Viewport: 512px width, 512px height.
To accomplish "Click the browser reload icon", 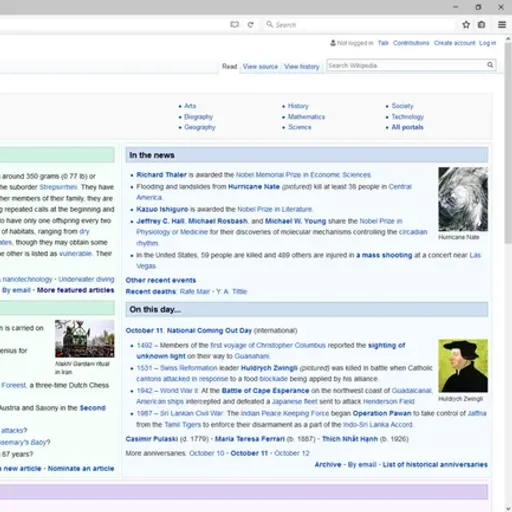I will [250, 25].
